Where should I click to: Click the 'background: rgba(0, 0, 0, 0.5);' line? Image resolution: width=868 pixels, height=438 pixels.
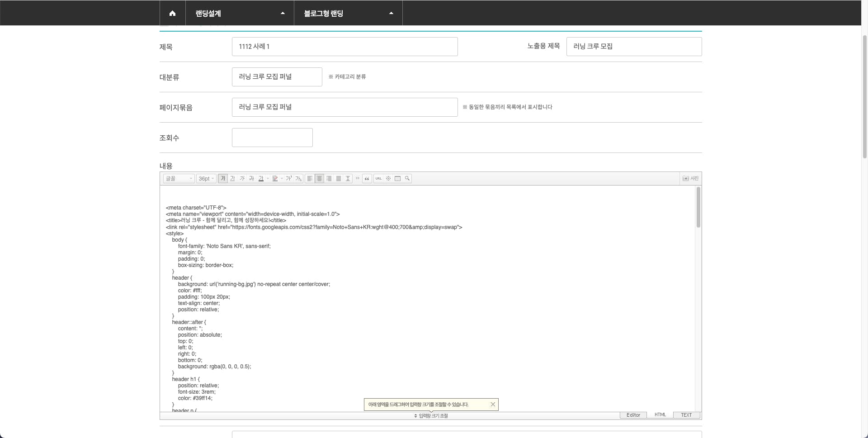(x=214, y=367)
